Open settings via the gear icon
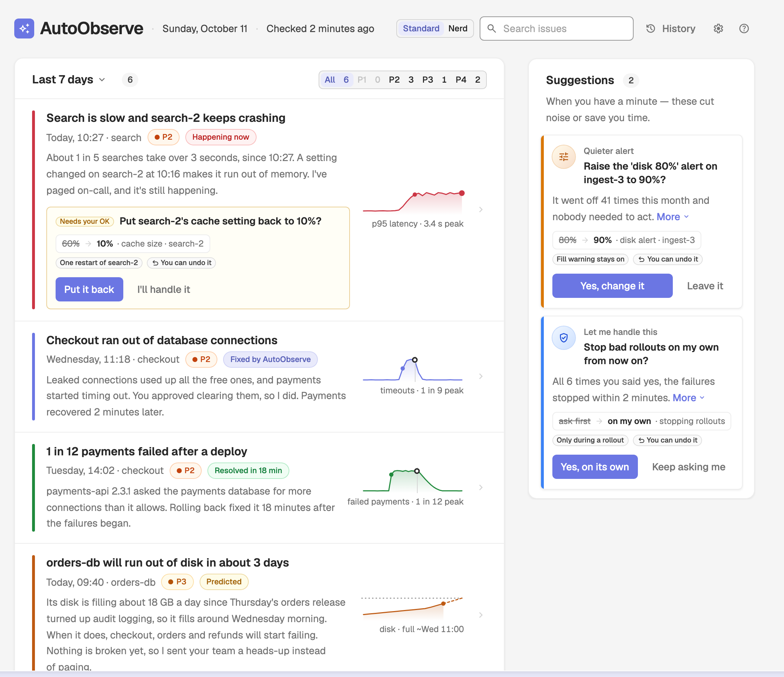 pos(718,29)
